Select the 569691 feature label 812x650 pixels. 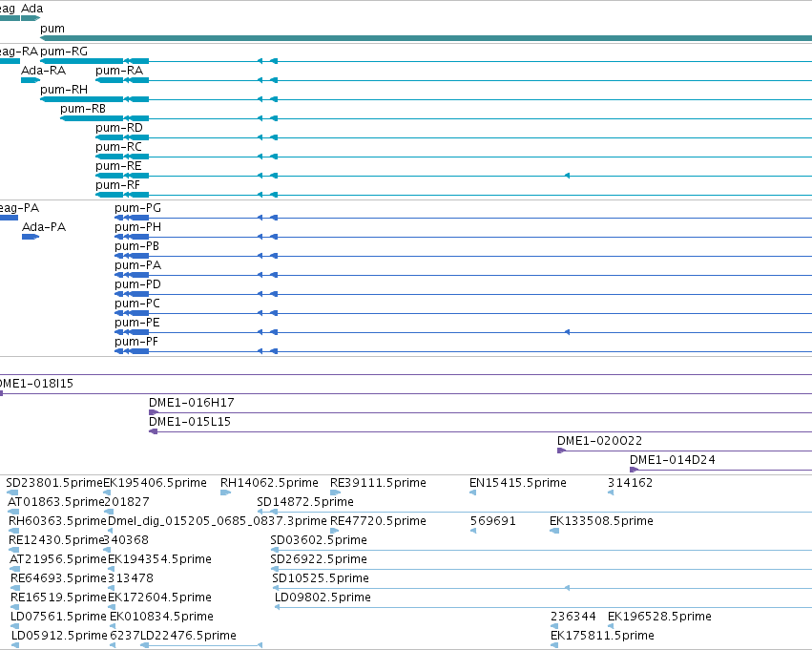[x=493, y=521]
